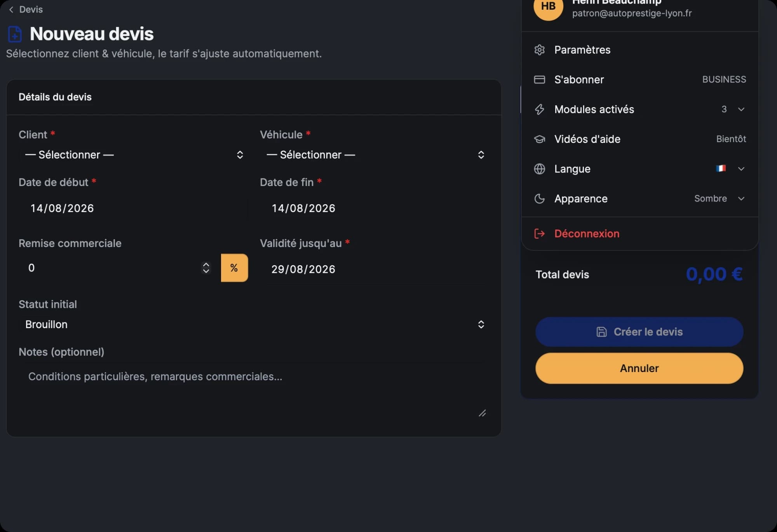Open the Client selector dropdown

point(133,155)
